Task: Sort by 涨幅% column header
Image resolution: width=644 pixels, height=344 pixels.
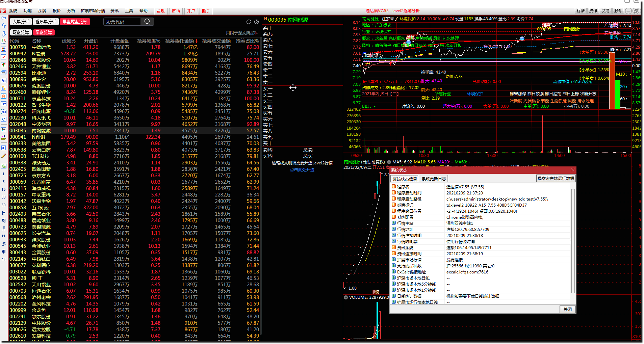Action: 69,41
